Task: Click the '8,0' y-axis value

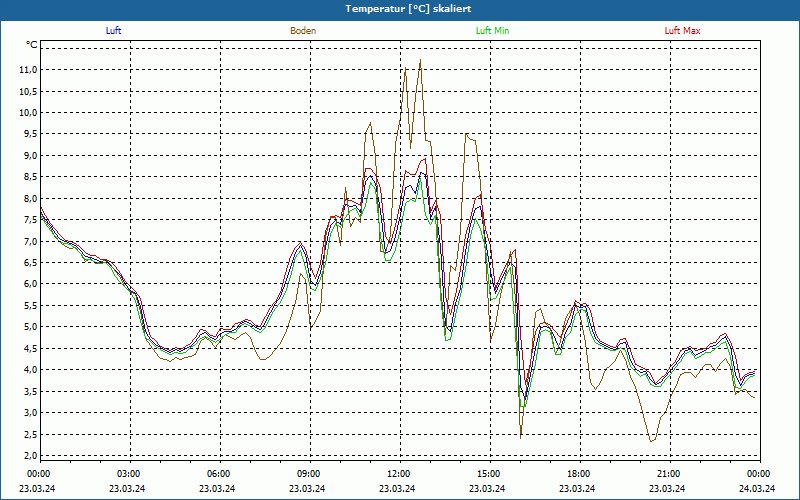Action: 30,198
